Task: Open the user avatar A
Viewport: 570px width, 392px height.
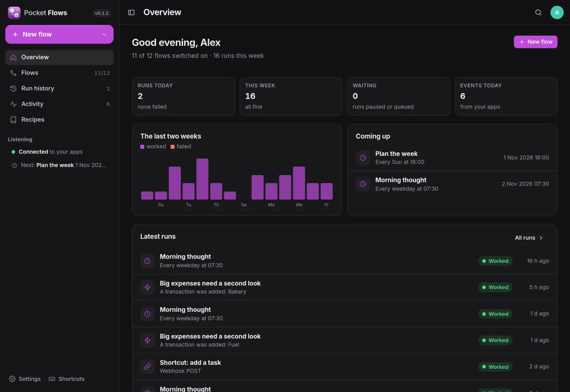Action: point(557,12)
